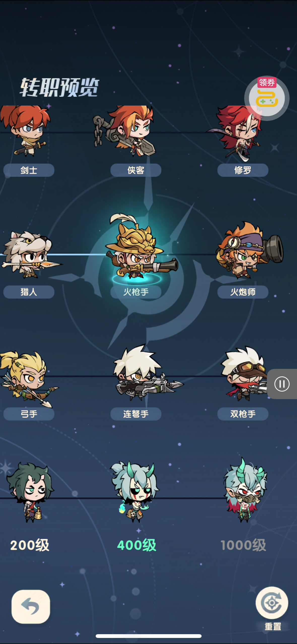The height and width of the screenshot is (644, 297).
Task: Tap the horned demon with mask avatar
Action: click(x=244, y=490)
